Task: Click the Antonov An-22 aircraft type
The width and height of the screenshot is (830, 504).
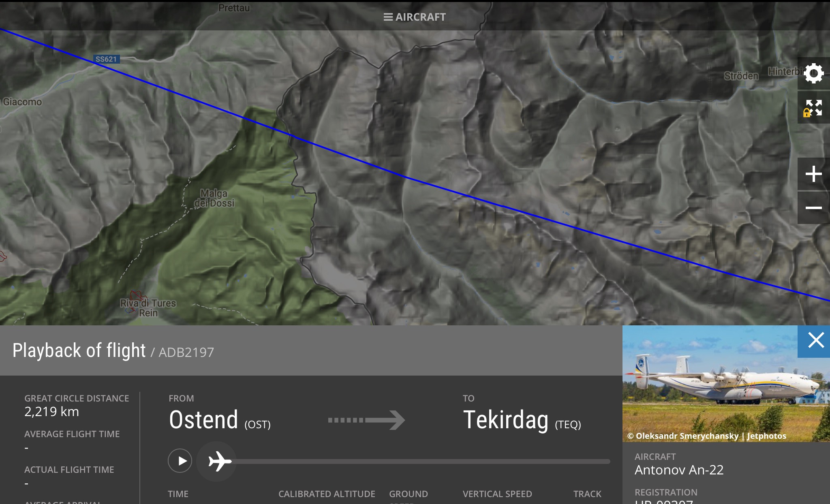Action: point(679,470)
